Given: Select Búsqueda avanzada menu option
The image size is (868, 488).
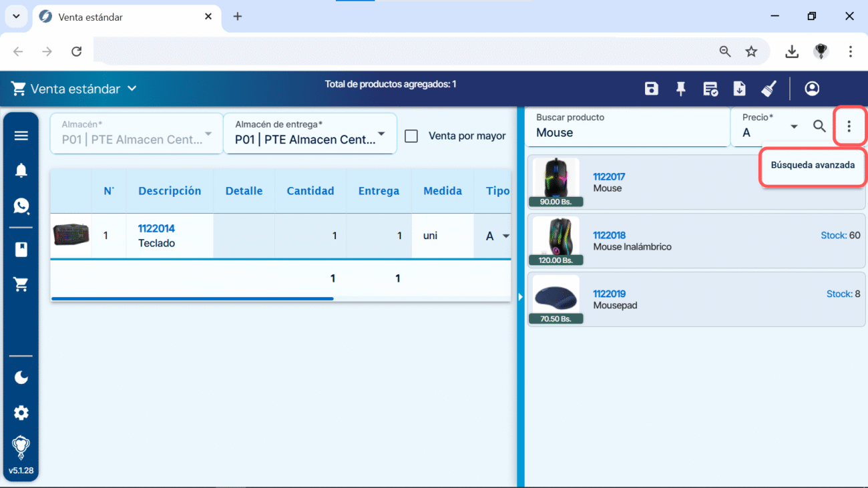Looking at the screenshot, I should pyautogui.click(x=813, y=165).
